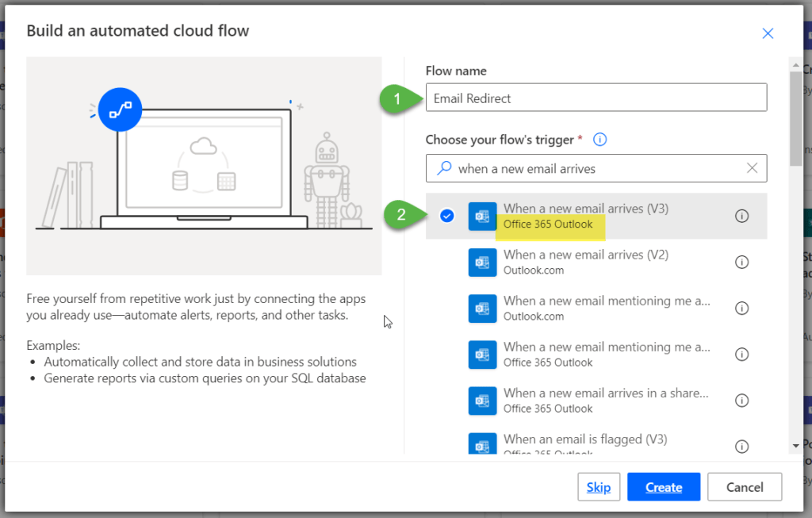The image size is (812, 518).
Task: Select Office 365 'When a new email mentioning me' trigger
Action: 596,355
